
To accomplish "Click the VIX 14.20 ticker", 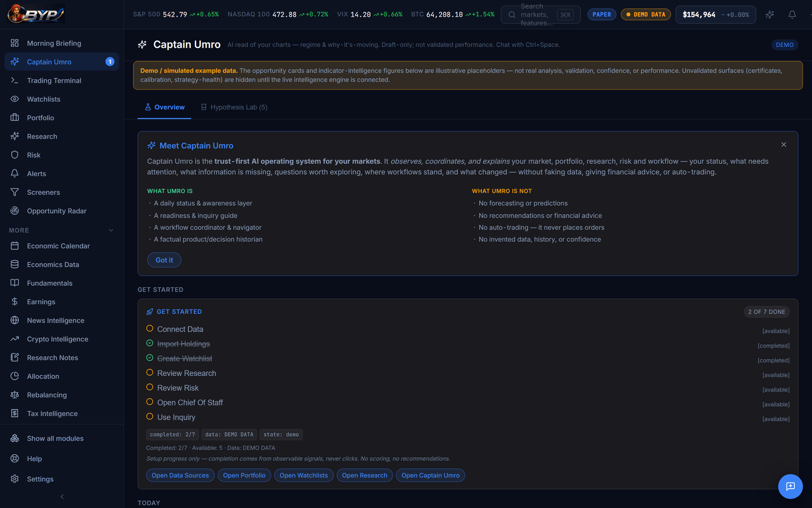I will (369, 15).
